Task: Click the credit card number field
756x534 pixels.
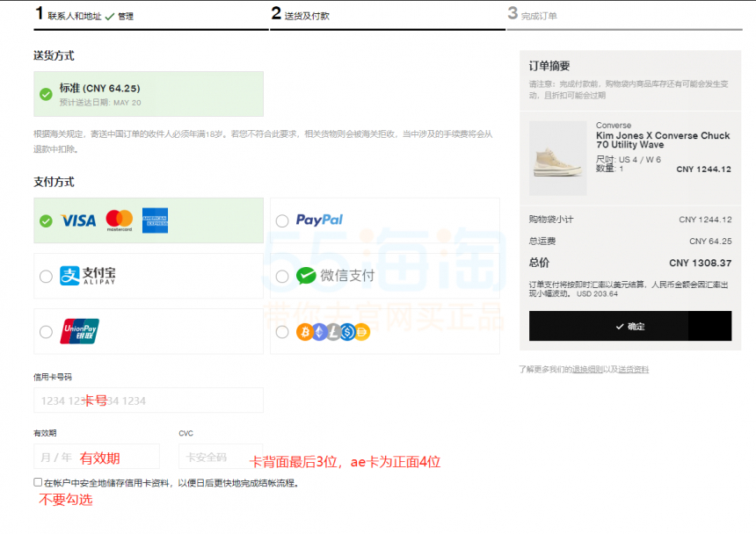Action: click(149, 400)
